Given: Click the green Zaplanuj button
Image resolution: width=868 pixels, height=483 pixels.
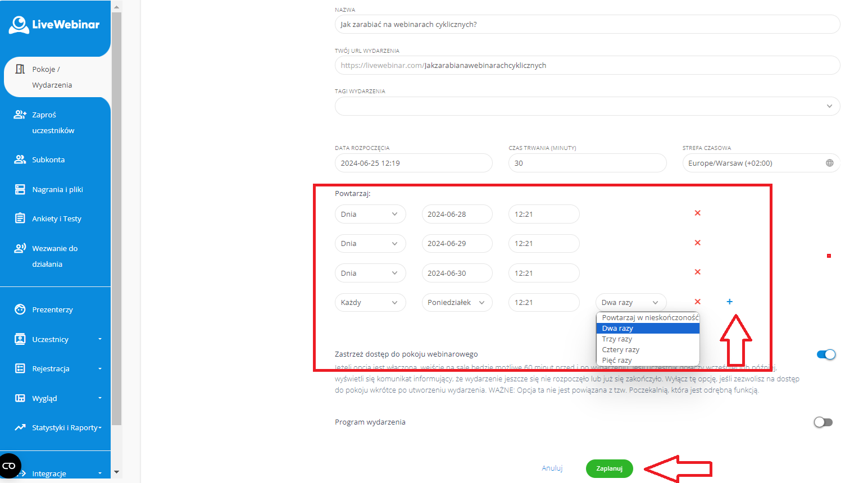Looking at the screenshot, I should 609,468.
